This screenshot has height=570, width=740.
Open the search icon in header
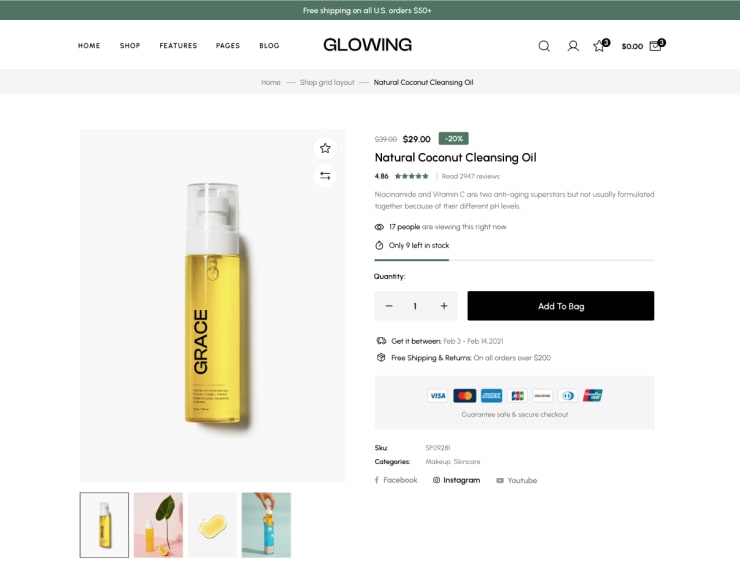pos(544,46)
